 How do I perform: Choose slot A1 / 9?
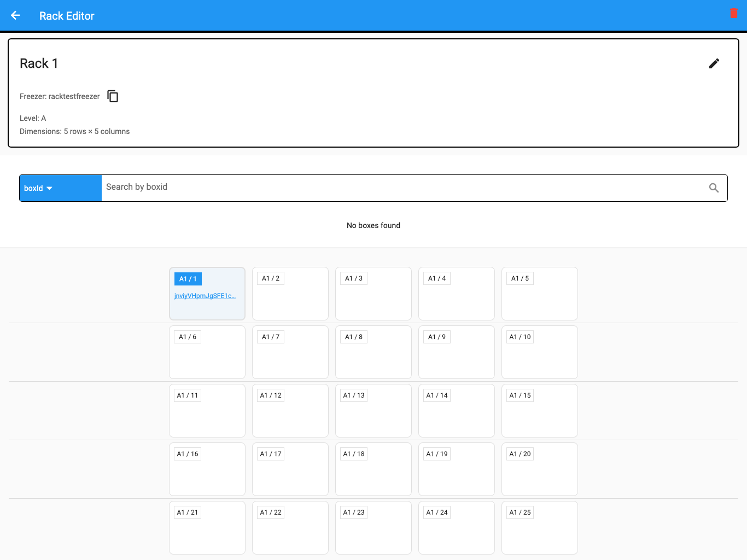pos(457,352)
